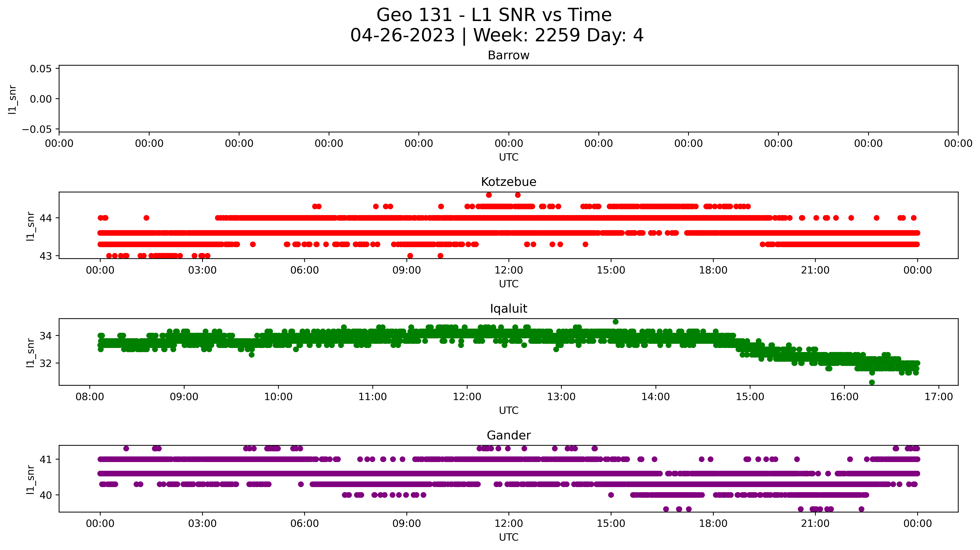Click the 34 y-axis tick in Iqaluit plot
The image size is (980, 550).
tap(46, 336)
